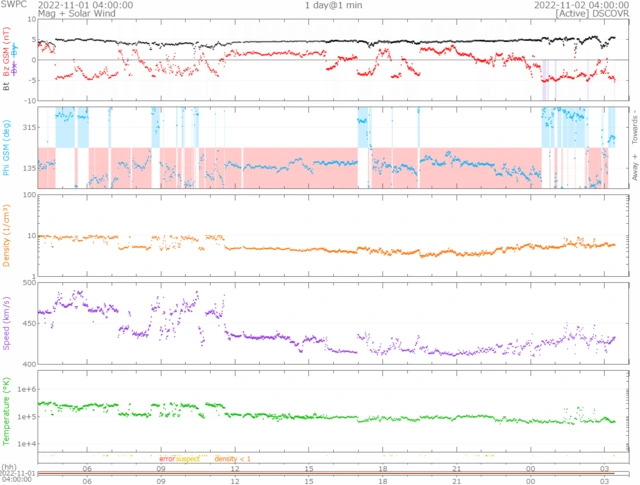This screenshot has height=485, width=640.
Task: Click the 12 hour tick on time axis
Action: coord(234,467)
